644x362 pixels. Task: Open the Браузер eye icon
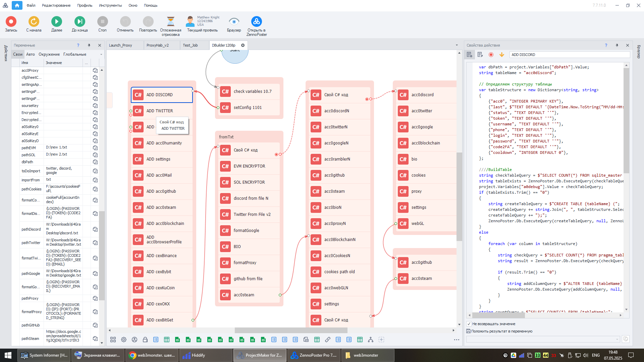[x=234, y=22]
